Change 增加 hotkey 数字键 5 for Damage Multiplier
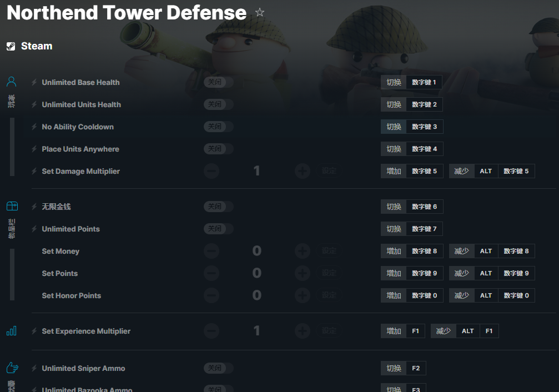559x392 pixels. coord(412,171)
